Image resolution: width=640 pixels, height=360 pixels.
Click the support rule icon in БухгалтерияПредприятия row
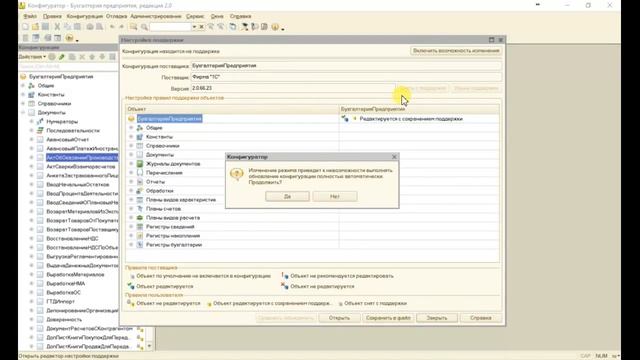pos(345,119)
